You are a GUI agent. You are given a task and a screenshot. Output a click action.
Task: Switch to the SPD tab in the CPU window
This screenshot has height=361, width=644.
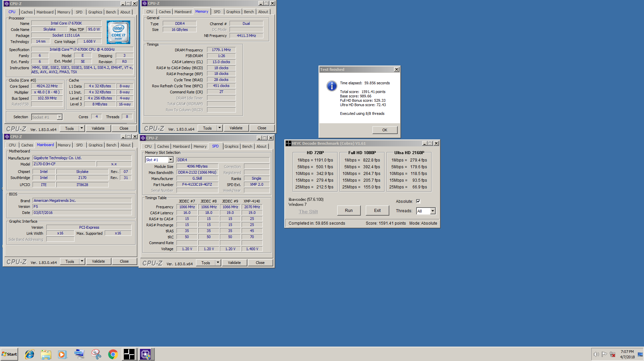pyautogui.click(x=79, y=12)
